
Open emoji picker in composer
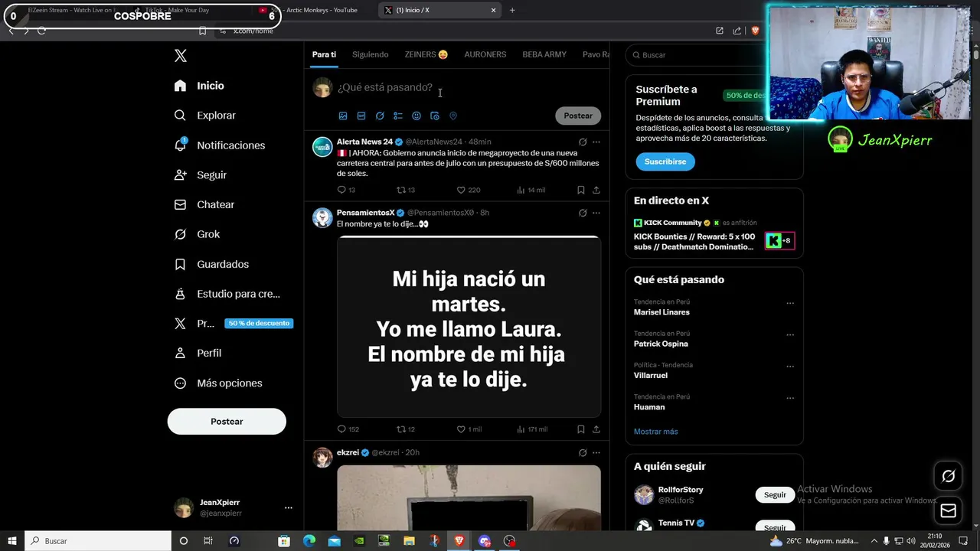[416, 116]
